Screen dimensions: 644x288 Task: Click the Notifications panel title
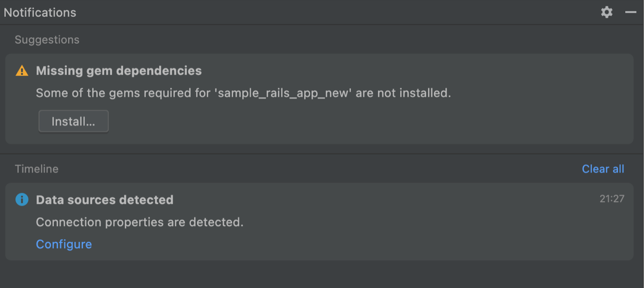click(40, 12)
